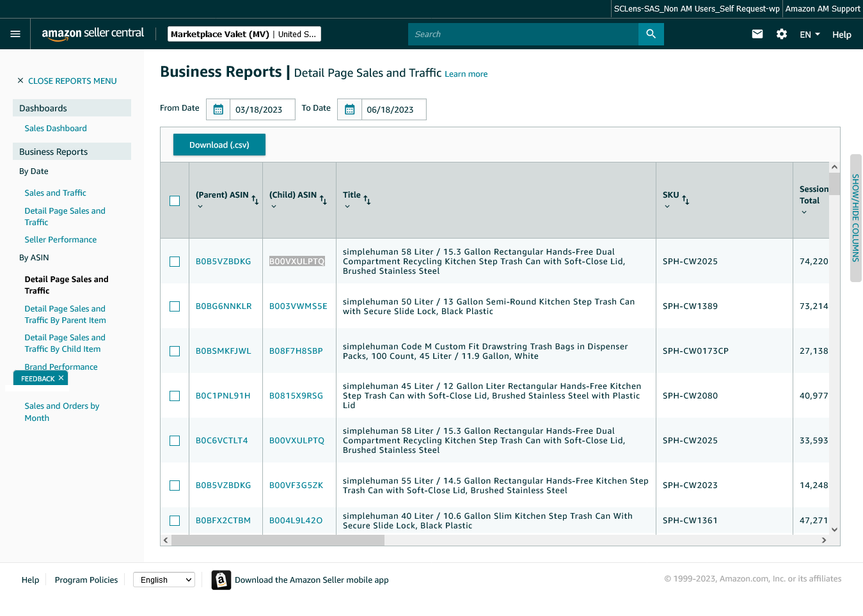Open the From Date calendar icon
Image resolution: width=863 pixels, height=616 pixels.
(218, 109)
